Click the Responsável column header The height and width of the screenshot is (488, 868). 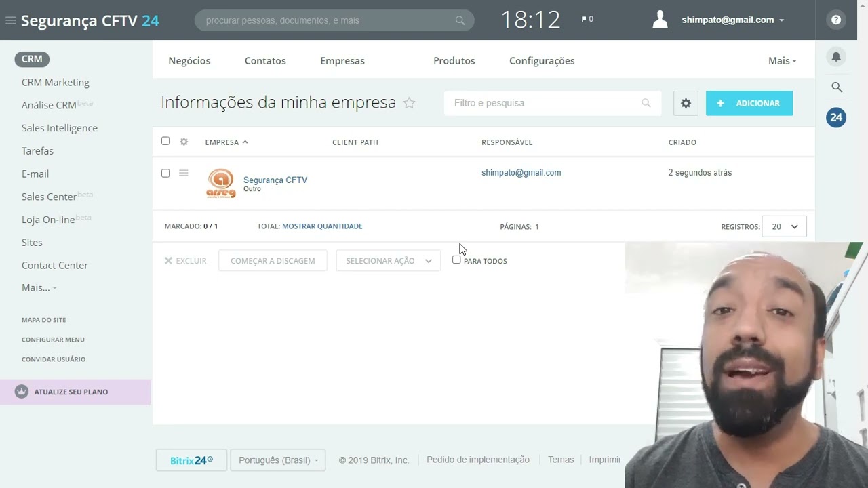(x=507, y=142)
